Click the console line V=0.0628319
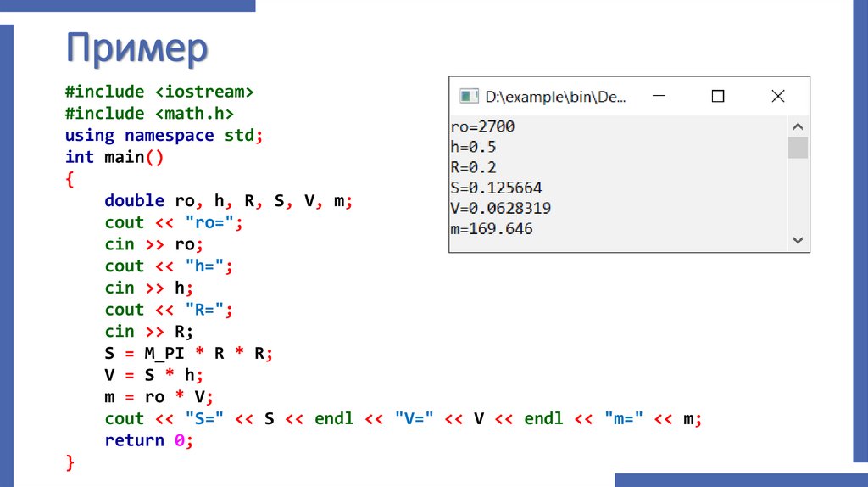This screenshot has width=868, height=487. (501, 209)
